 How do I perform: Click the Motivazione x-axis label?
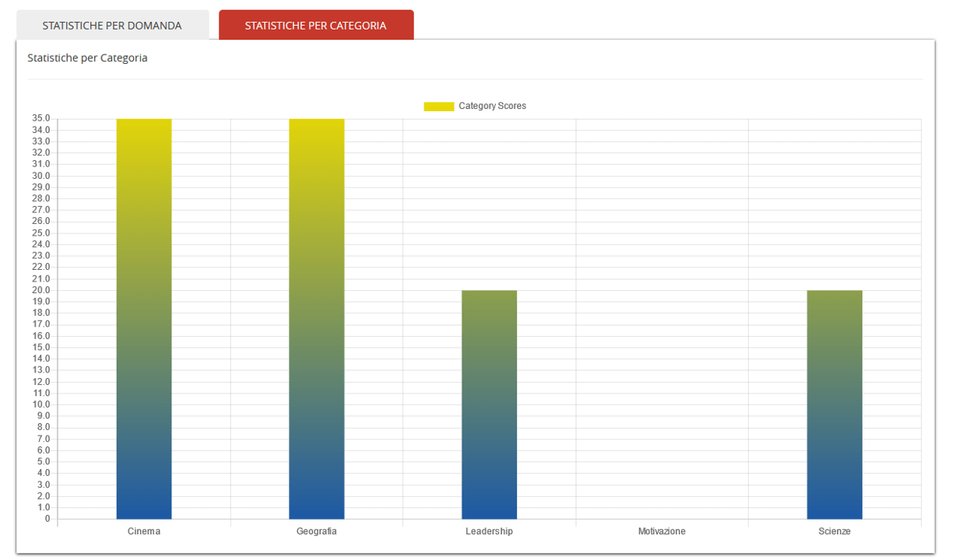pyautogui.click(x=662, y=531)
